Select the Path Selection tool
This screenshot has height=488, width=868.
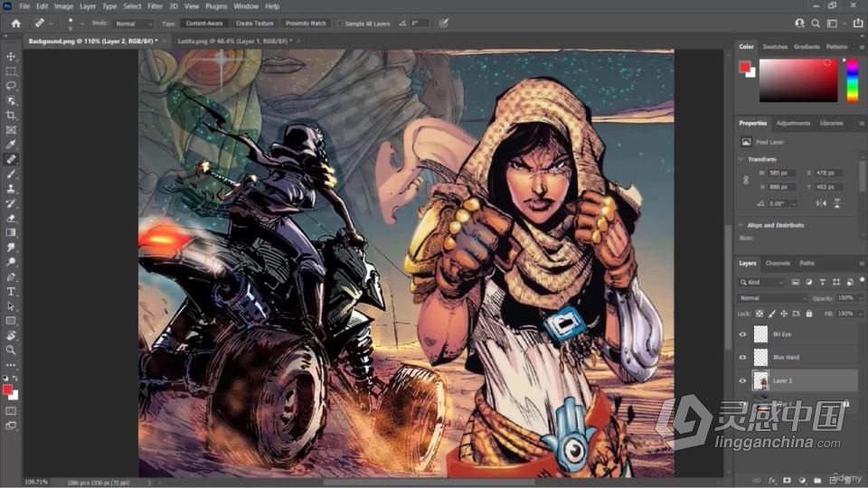pyautogui.click(x=11, y=306)
